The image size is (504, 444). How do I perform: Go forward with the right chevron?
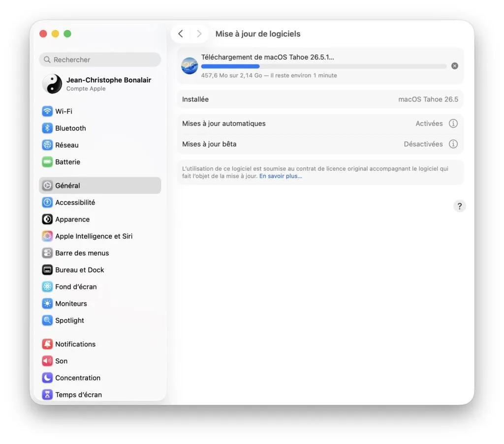pos(199,34)
